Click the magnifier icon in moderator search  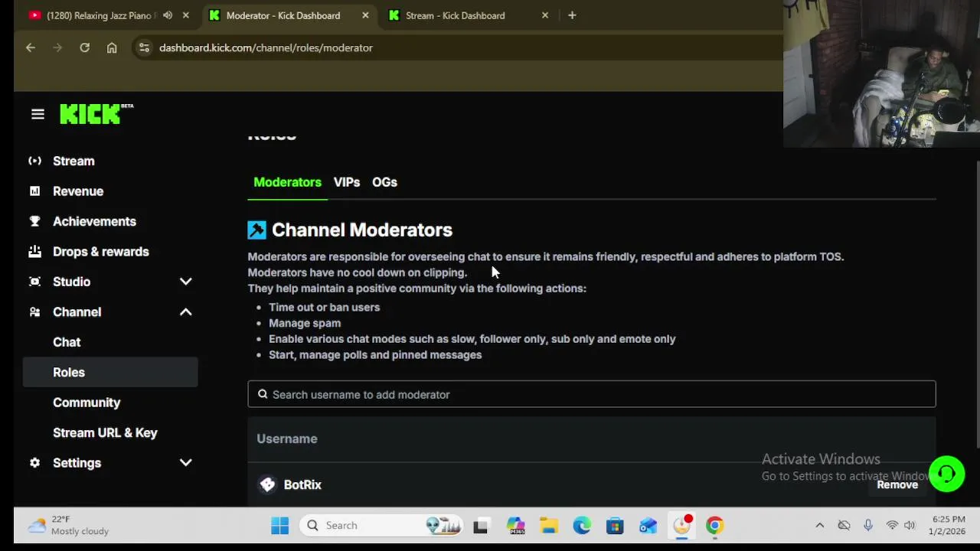point(263,394)
